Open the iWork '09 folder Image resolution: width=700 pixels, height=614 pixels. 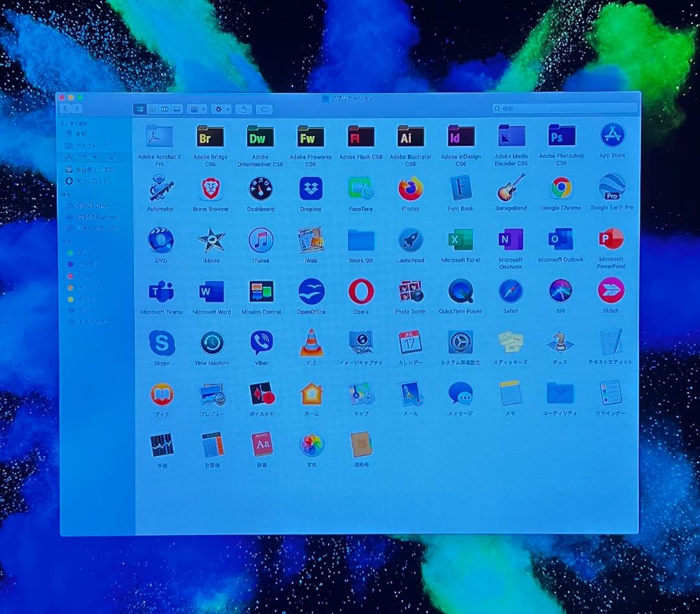pyautogui.click(x=361, y=240)
